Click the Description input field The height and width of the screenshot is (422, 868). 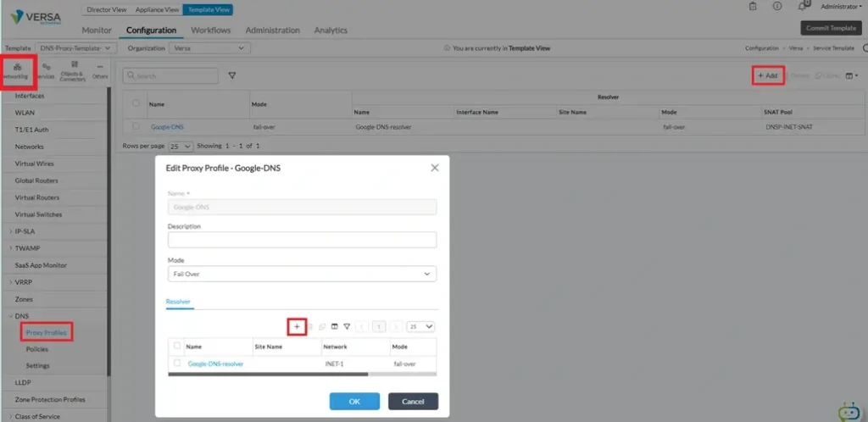click(x=302, y=240)
